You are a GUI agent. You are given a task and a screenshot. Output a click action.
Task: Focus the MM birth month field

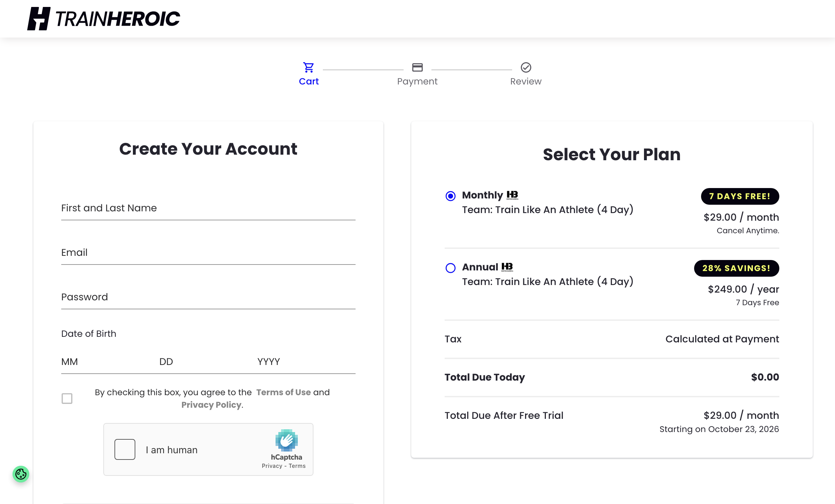(110, 362)
